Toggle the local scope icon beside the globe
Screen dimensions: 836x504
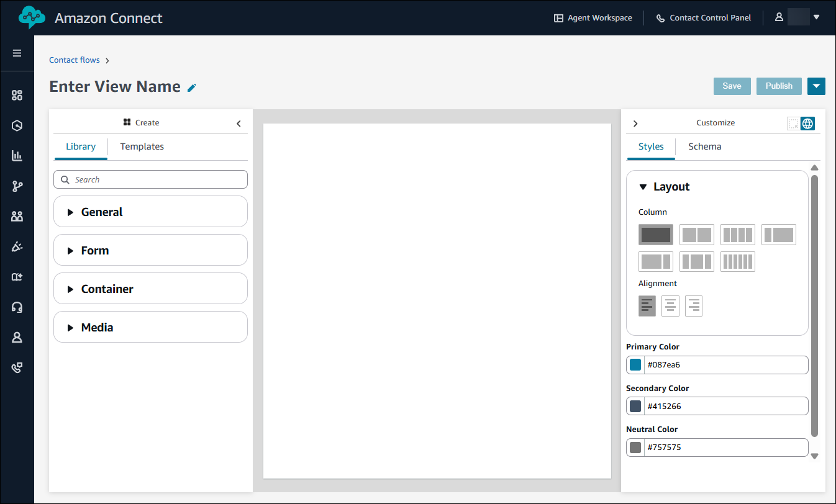793,124
